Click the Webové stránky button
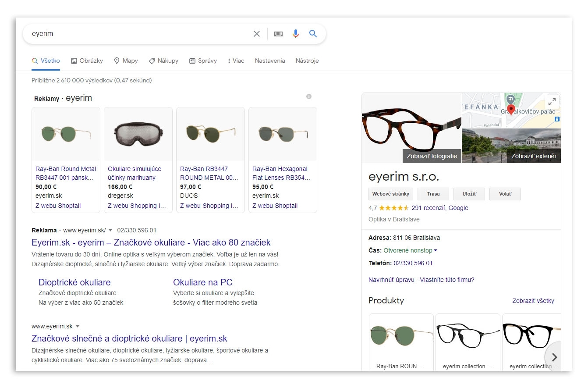The image size is (588, 388). pos(391,194)
